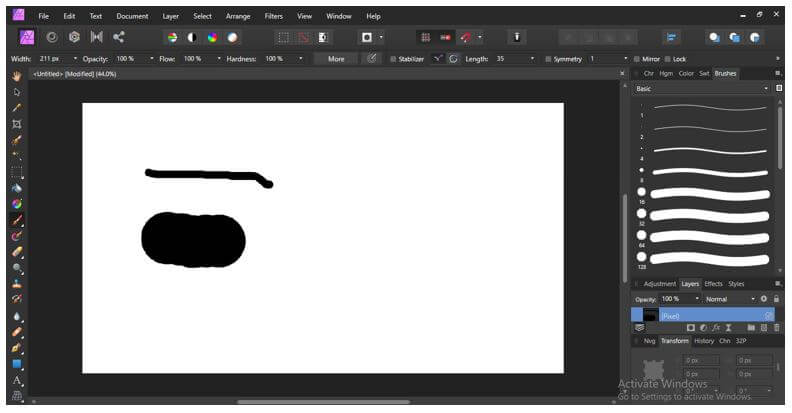
Task: Select the Erase Brush tool
Action: [17, 252]
